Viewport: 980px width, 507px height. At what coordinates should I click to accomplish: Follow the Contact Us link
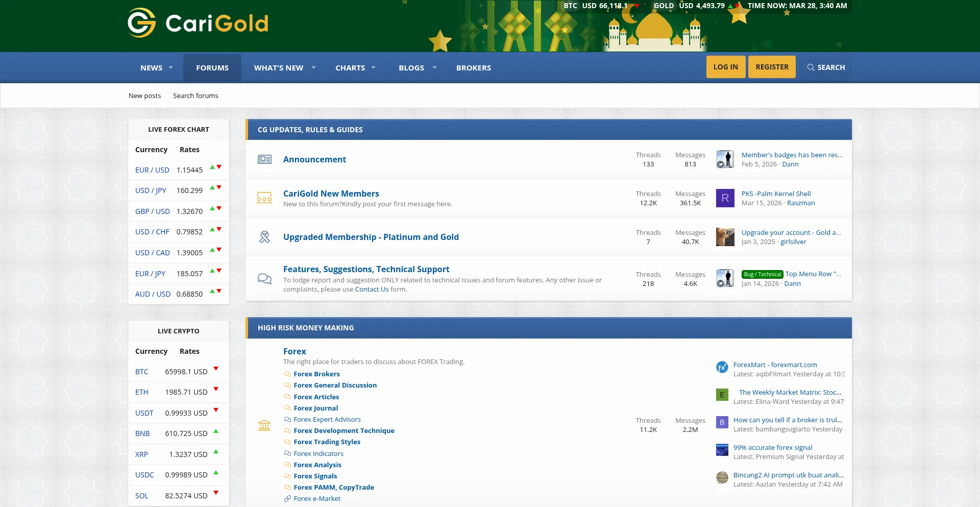(372, 289)
